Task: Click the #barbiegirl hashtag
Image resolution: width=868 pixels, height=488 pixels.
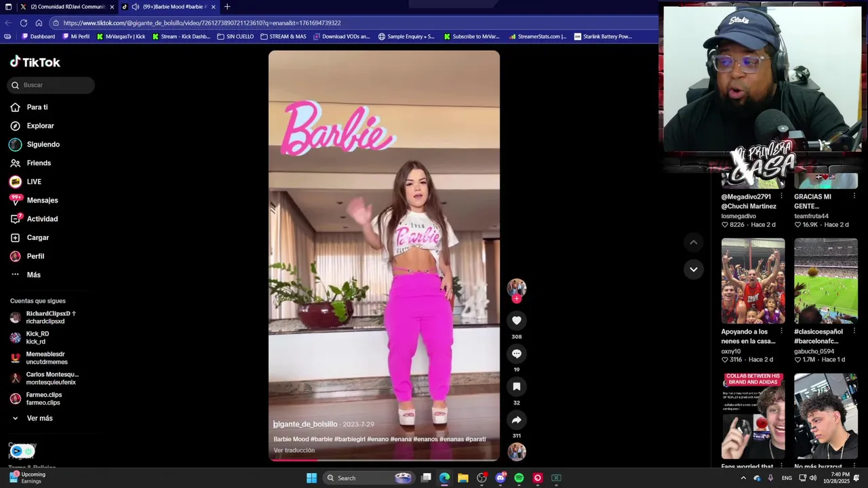Action: point(349,439)
